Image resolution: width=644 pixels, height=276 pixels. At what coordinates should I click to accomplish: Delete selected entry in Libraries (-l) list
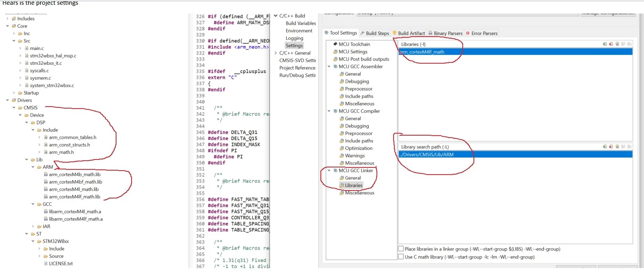(x=611, y=44)
